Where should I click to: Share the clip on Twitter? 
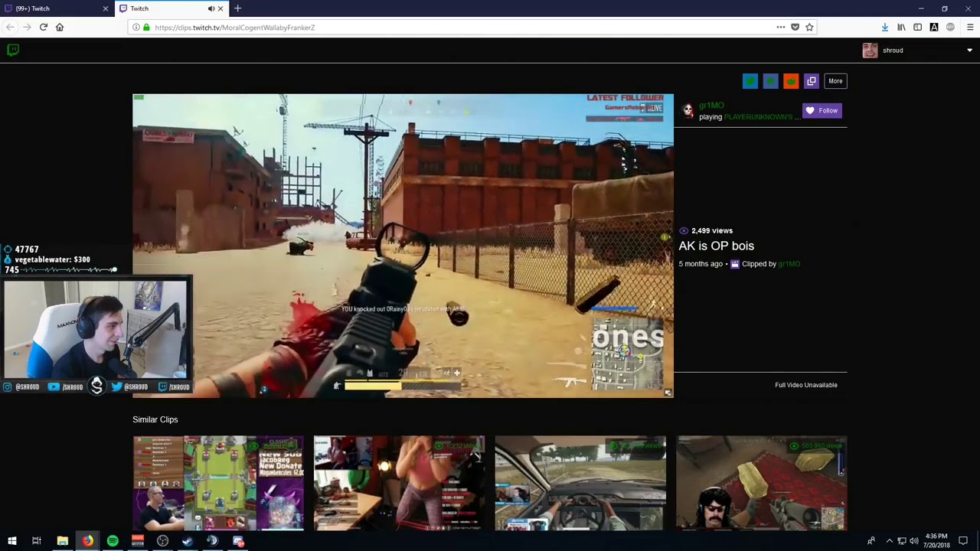pyautogui.click(x=750, y=81)
